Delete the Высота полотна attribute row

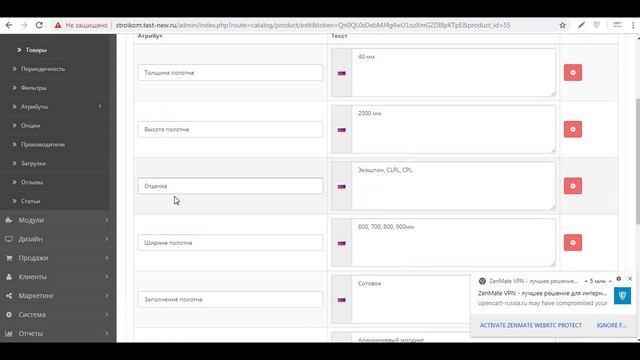573,129
